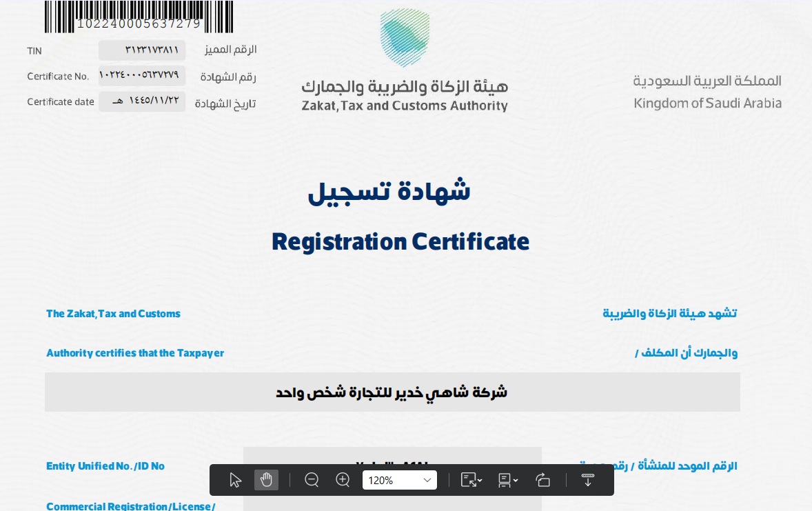812x511 pixels.
Task: Expand the page display mode dropdown
Action: coord(508,480)
